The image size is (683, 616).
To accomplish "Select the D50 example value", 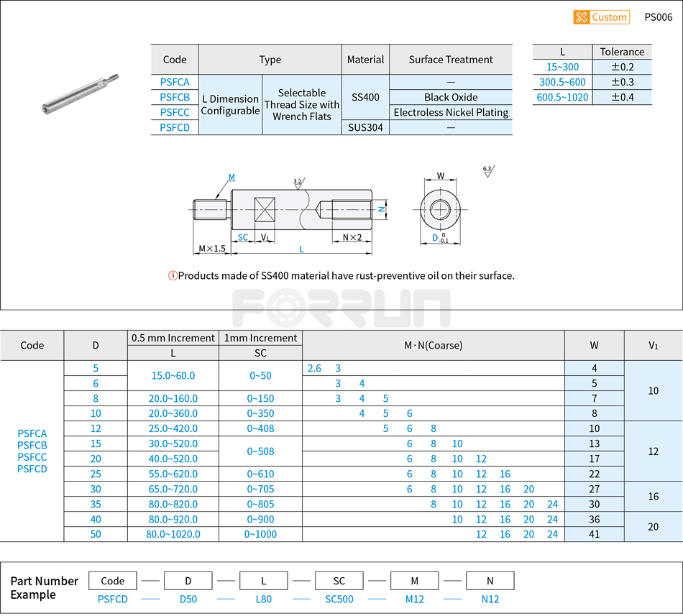I will point(188,598).
